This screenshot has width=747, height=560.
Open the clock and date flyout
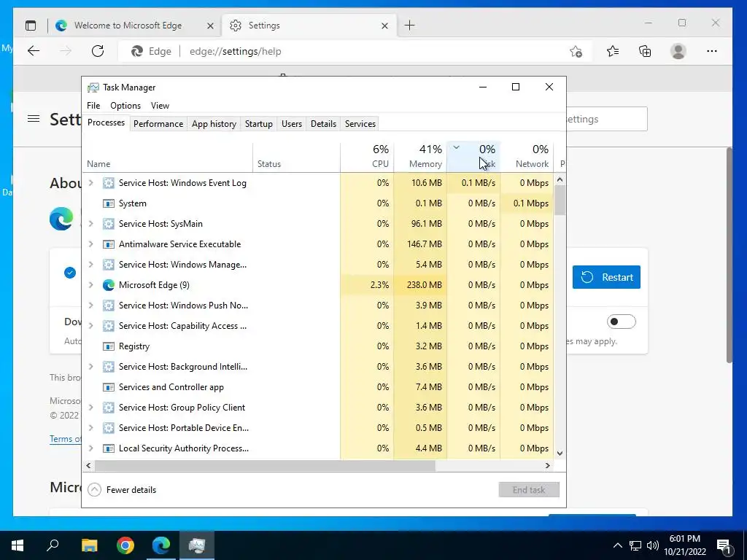pyautogui.click(x=685, y=545)
